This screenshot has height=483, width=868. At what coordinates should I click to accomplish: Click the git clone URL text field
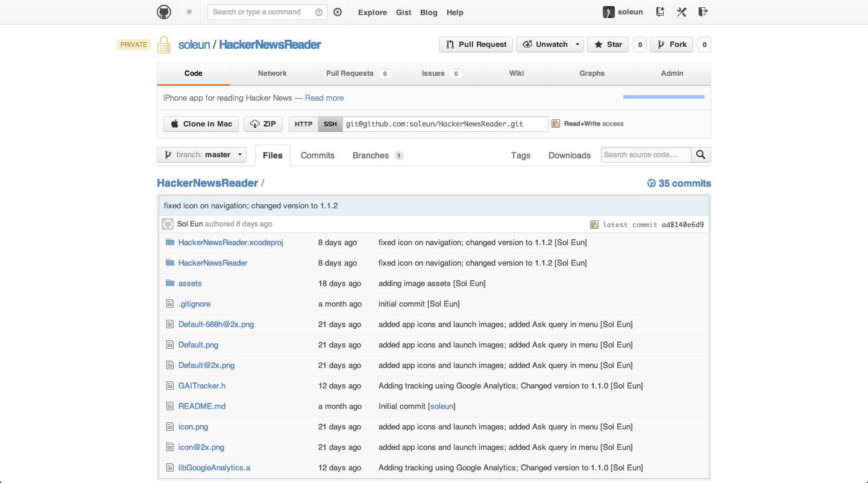click(x=445, y=124)
